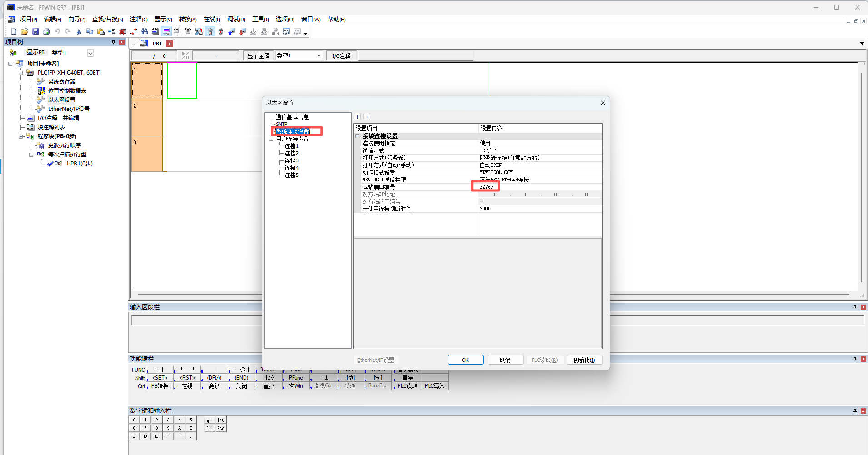Click the Print icon in toolbar

pyautogui.click(x=46, y=31)
